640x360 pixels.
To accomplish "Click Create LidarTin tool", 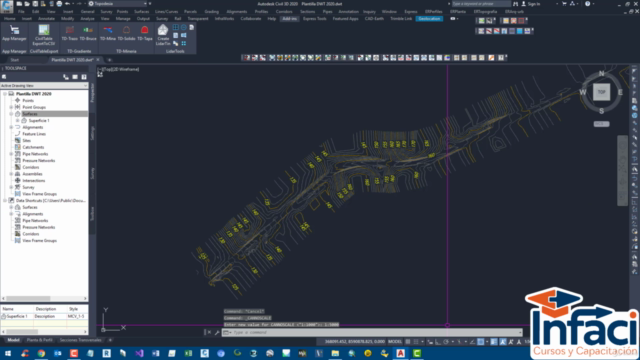I will coord(163,35).
